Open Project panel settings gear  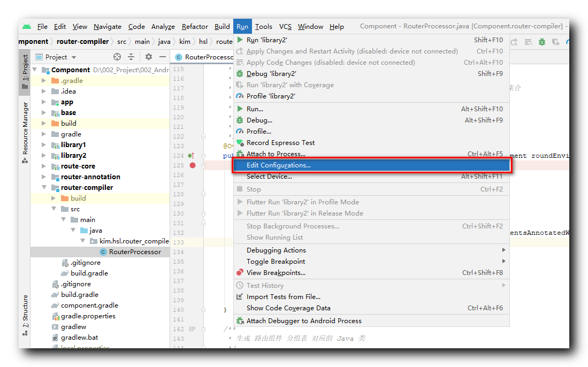click(x=149, y=57)
